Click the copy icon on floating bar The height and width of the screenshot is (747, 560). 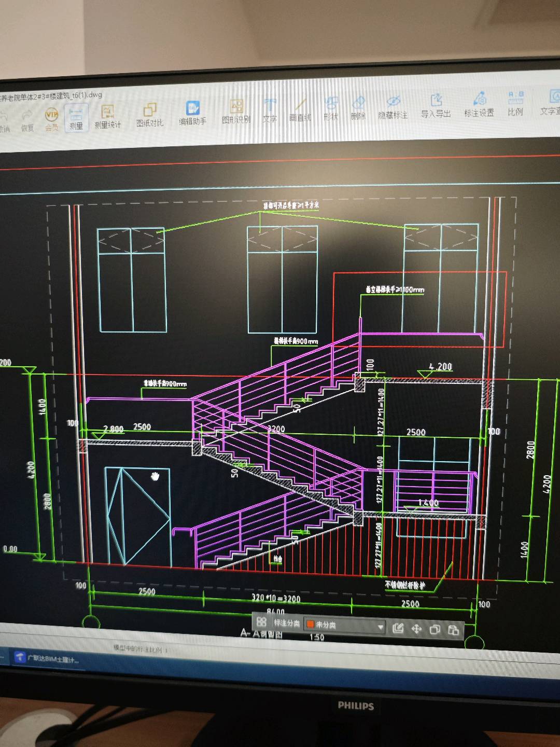tap(435, 629)
